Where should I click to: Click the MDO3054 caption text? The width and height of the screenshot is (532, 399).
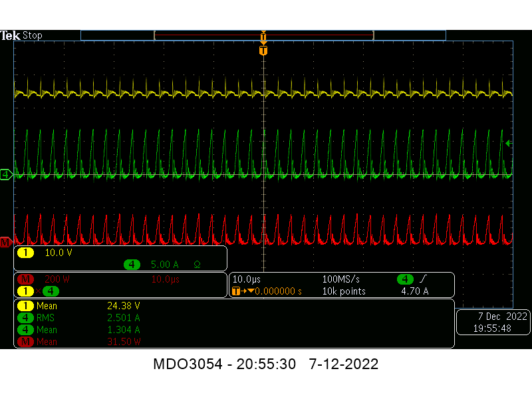coord(265,364)
